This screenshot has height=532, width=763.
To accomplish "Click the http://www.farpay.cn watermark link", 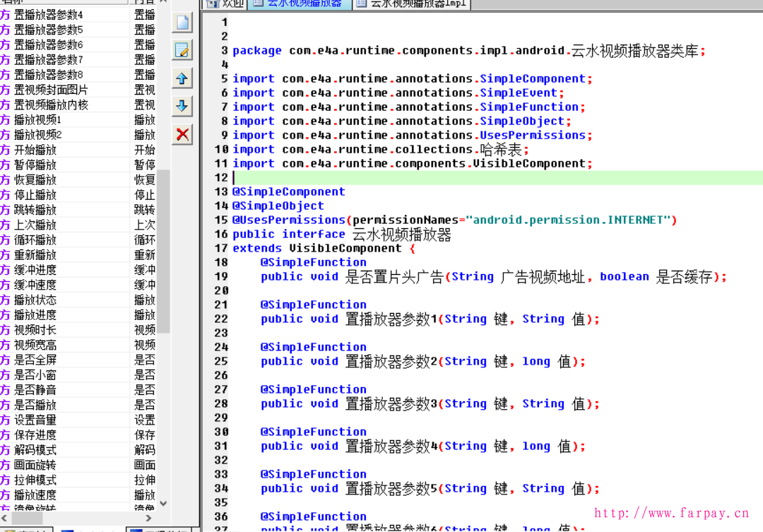I will pyautogui.click(x=671, y=513).
